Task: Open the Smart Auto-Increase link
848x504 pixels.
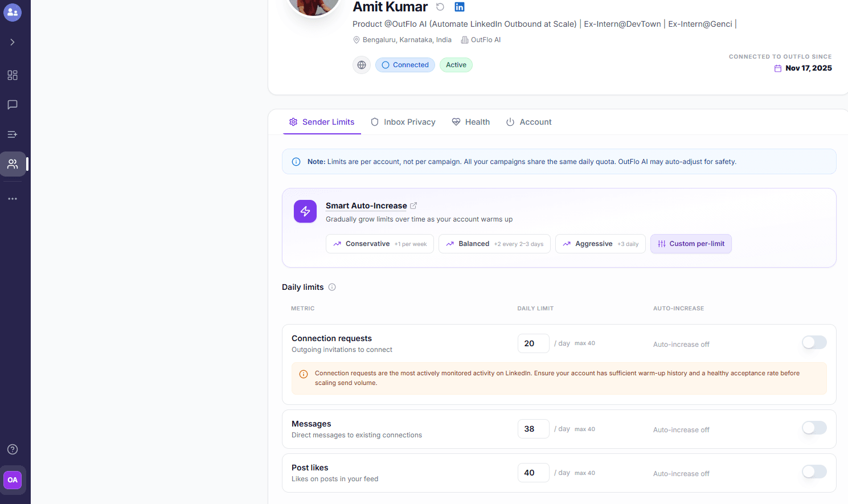Action: [x=366, y=206]
